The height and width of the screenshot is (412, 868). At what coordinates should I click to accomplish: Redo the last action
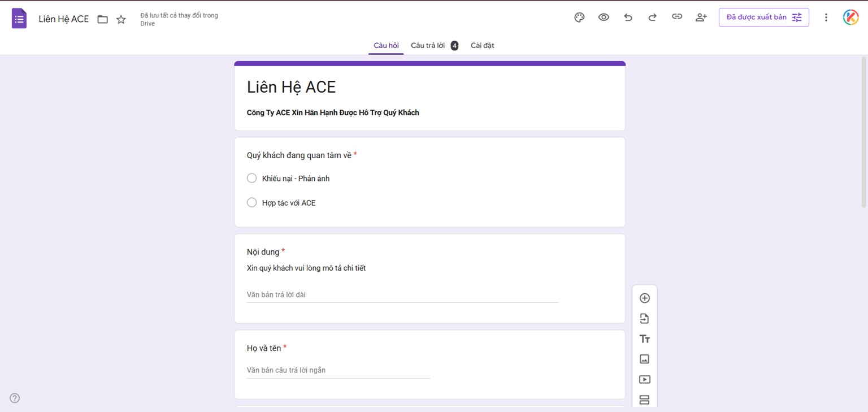coord(652,18)
